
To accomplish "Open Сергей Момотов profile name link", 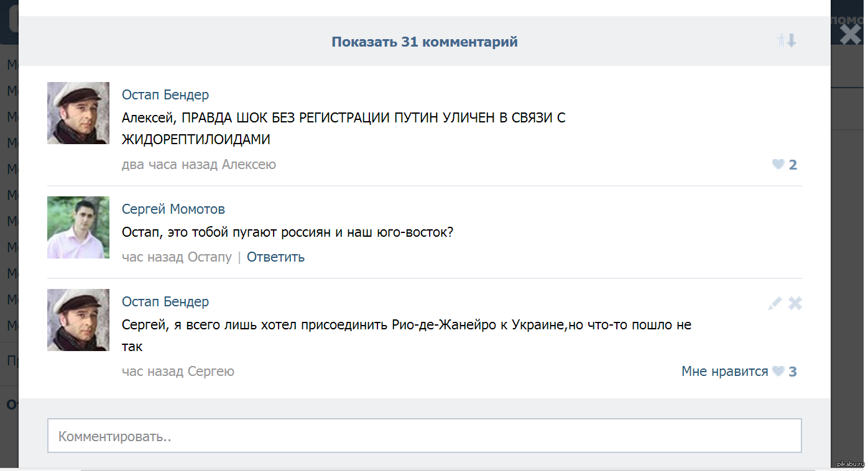I will (173, 209).
